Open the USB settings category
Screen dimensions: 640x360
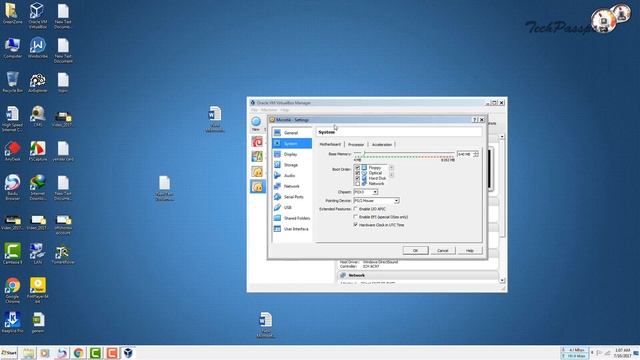click(291, 207)
